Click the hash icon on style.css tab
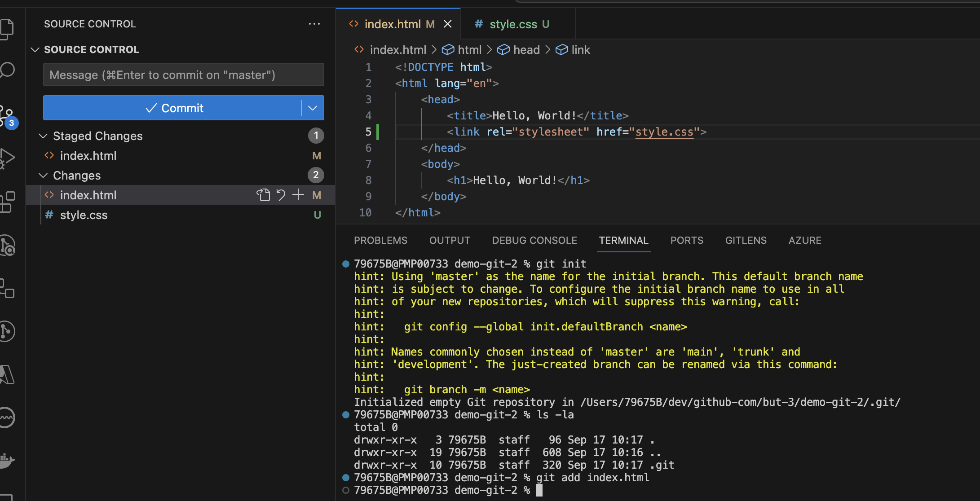The height and width of the screenshot is (501, 980). pyautogui.click(x=479, y=24)
